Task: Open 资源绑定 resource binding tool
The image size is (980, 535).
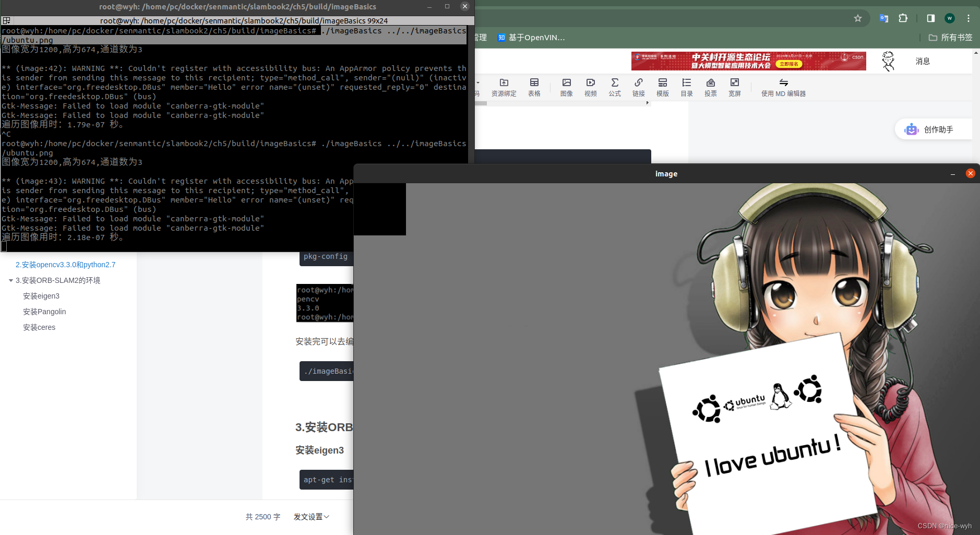Action: point(504,87)
